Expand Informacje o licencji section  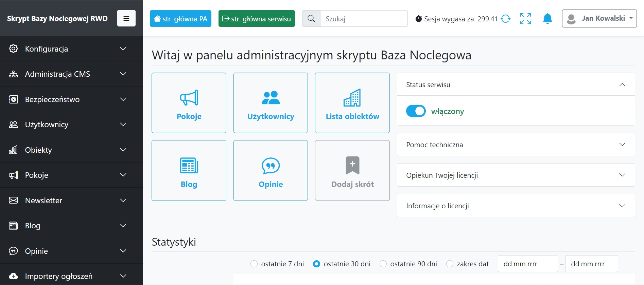pos(516,206)
